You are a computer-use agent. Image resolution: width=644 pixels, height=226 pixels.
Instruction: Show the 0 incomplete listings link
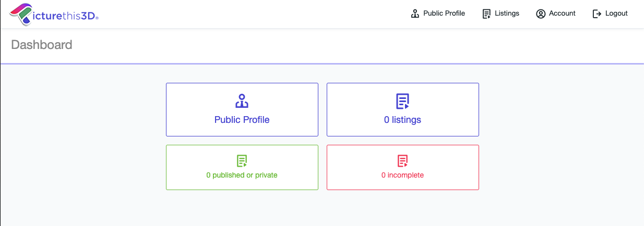402,175
